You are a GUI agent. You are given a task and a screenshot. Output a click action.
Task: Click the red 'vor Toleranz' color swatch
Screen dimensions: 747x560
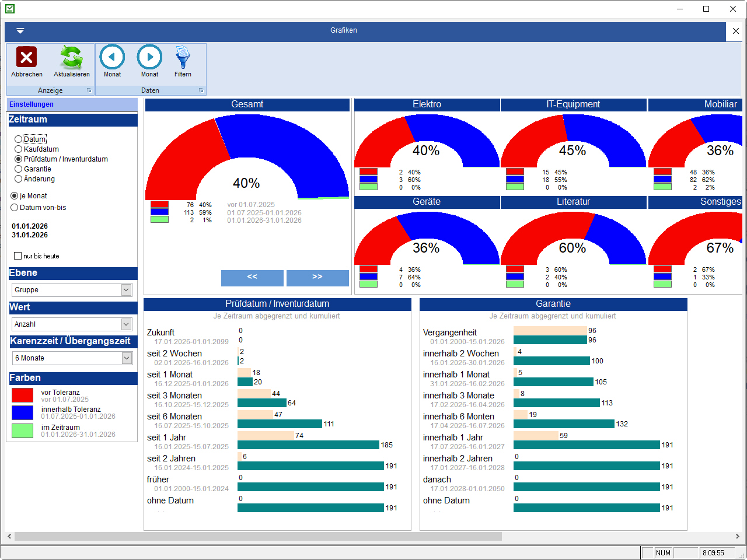(23, 395)
